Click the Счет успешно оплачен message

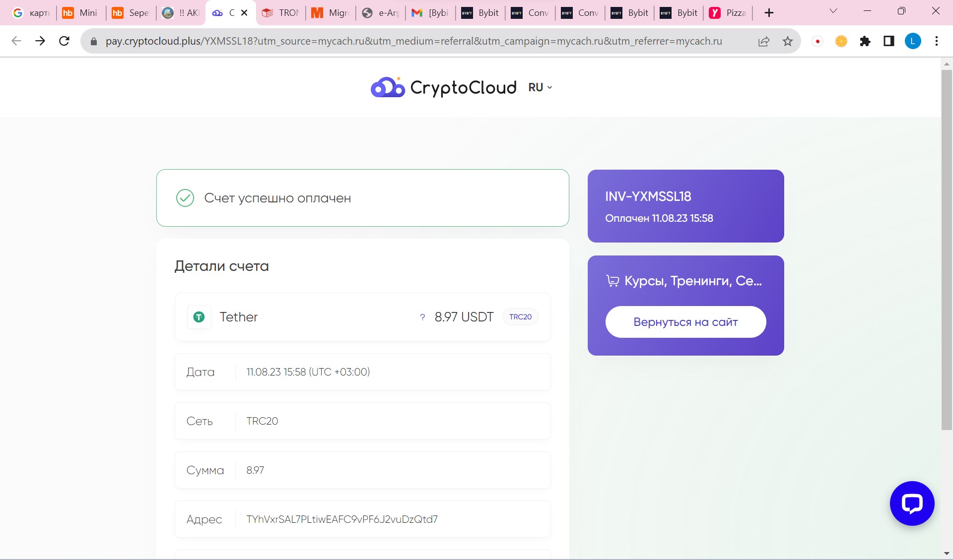tap(277, 198)
